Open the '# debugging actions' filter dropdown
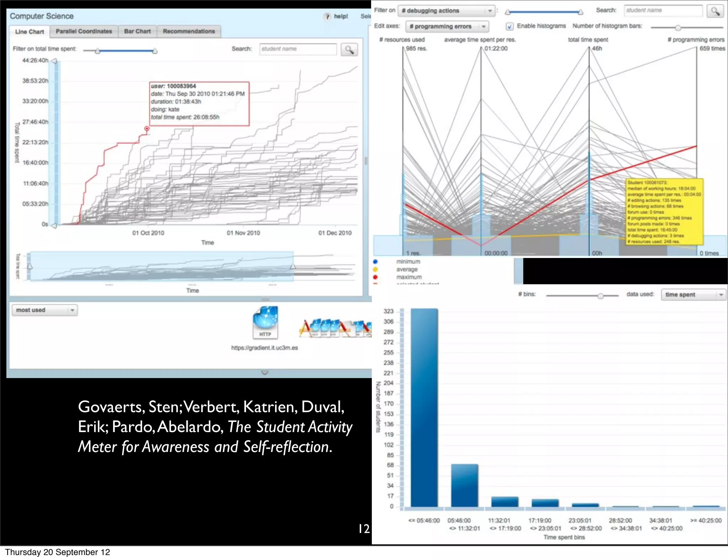Screen dimensions: 728x560 [446, 11]
